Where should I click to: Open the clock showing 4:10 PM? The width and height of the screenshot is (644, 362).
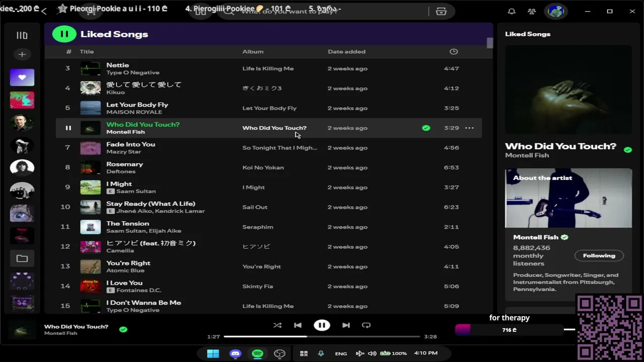[x=426, y=353]
